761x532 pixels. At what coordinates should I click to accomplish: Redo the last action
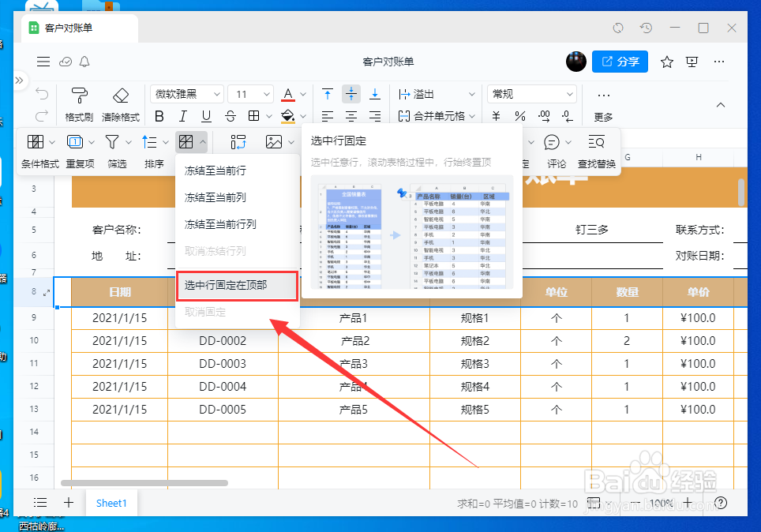(x=42, y=116)
